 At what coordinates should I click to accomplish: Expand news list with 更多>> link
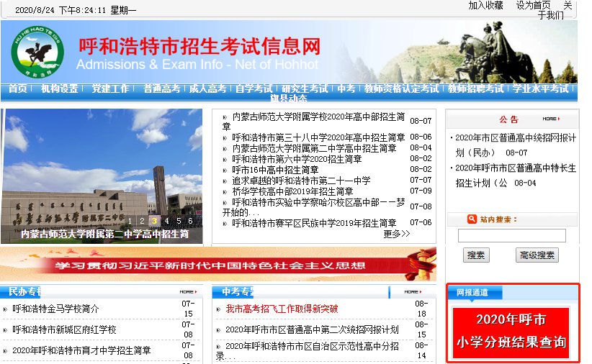pos(396,234)
